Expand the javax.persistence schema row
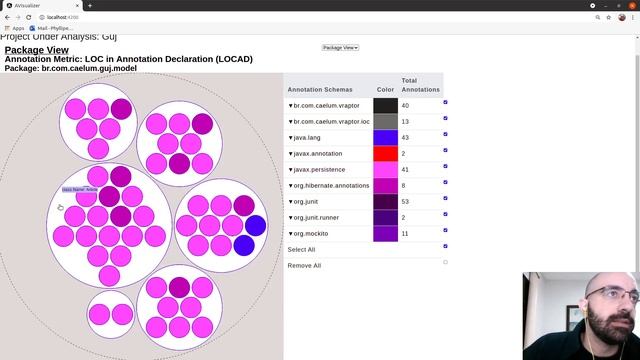 point(291,169)
